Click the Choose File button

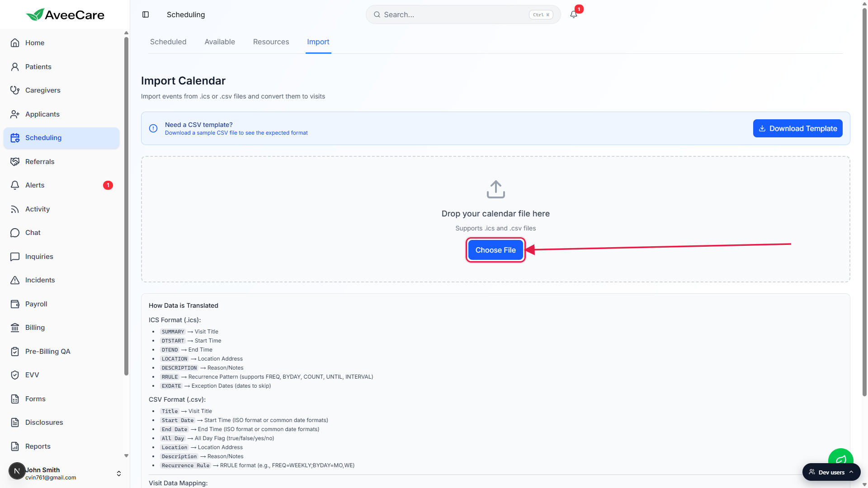point(495,250)
